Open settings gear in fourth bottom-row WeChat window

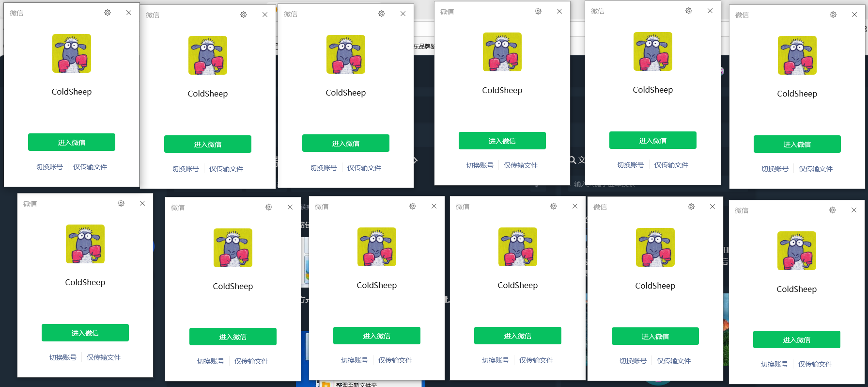[x=554, y=206]
